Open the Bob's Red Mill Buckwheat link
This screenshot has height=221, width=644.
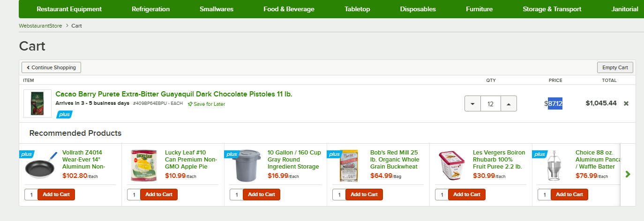click(x=394, y=160)
